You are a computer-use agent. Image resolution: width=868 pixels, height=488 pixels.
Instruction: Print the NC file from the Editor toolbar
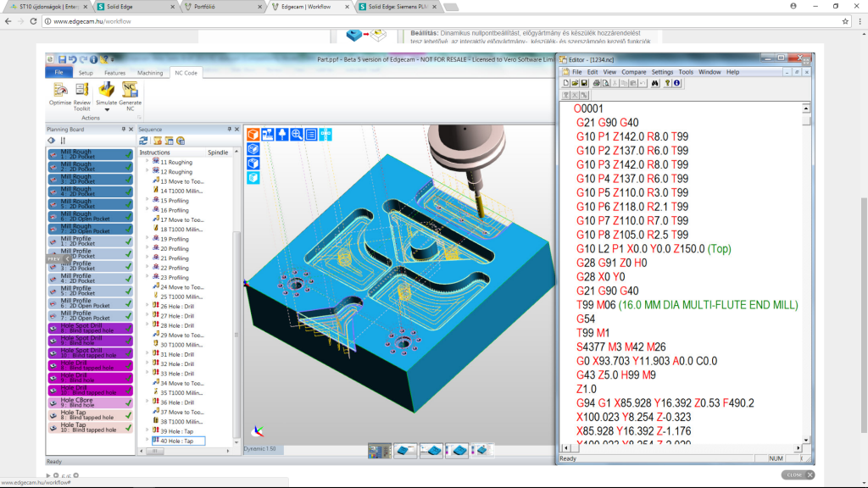[x=596, y=83]
